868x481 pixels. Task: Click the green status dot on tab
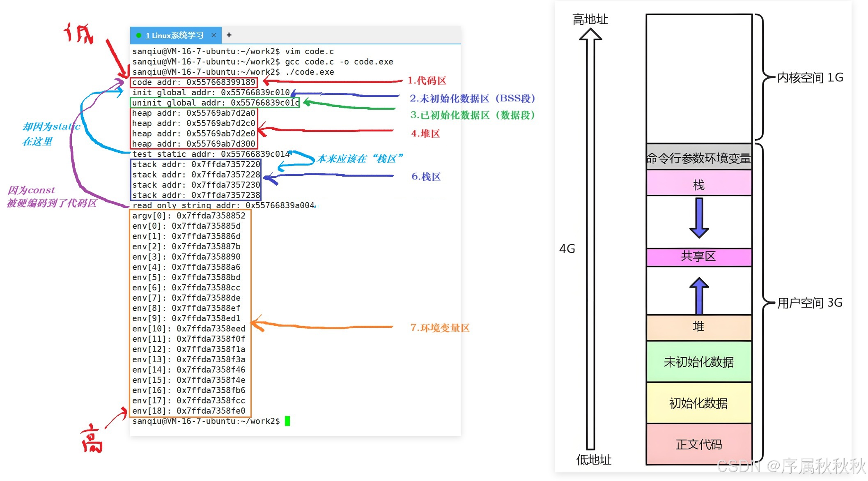point(139,35)
